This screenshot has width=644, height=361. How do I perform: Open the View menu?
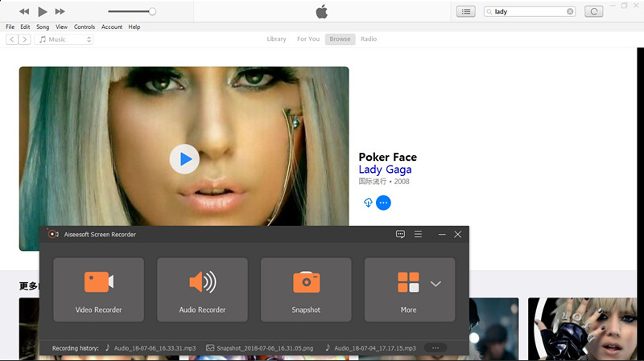click(62, 27)
